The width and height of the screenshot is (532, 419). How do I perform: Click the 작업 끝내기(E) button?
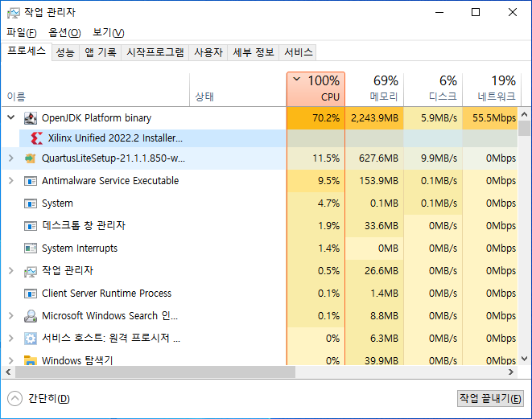tap(490, 398)
